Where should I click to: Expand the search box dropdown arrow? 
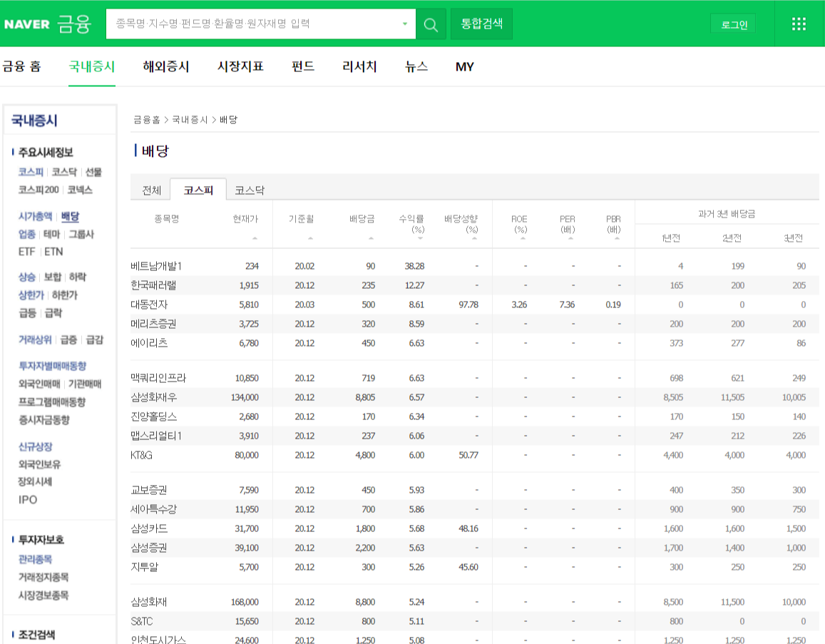coord(404,24)
